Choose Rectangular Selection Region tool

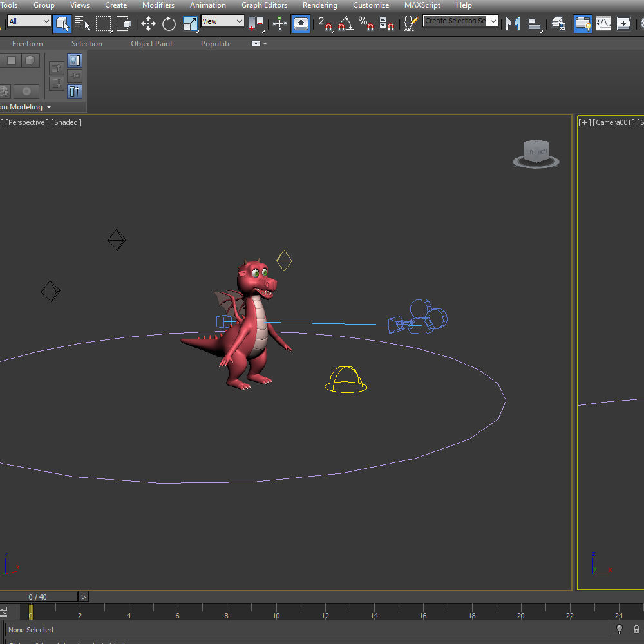click(x=104, y=23)
